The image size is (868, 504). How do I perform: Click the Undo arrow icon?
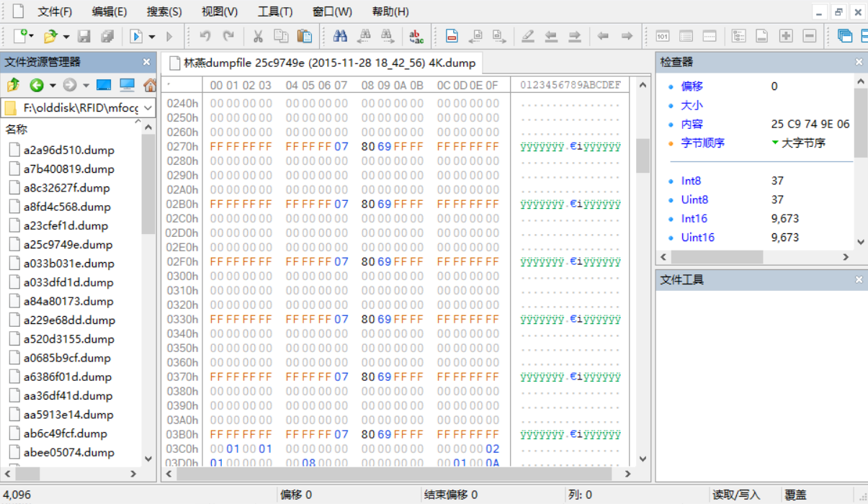(x=205, y=36)
